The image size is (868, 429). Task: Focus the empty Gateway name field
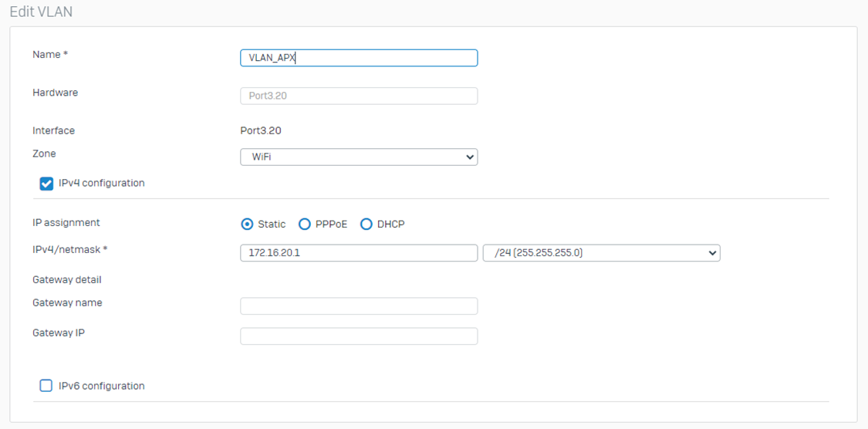tap(359, 306)
